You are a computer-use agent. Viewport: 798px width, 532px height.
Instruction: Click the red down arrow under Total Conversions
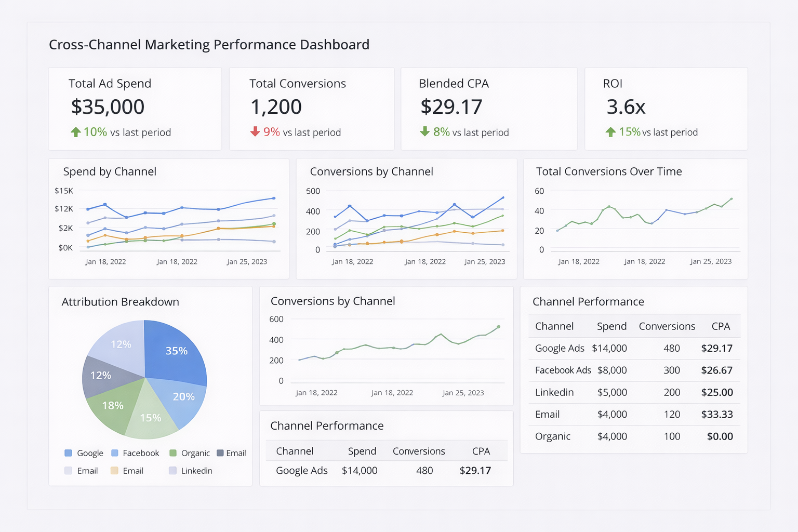(x=255, y=131)
